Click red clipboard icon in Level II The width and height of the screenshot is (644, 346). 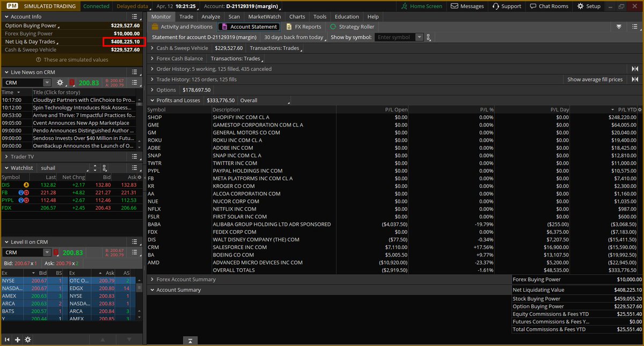(57, 252)
